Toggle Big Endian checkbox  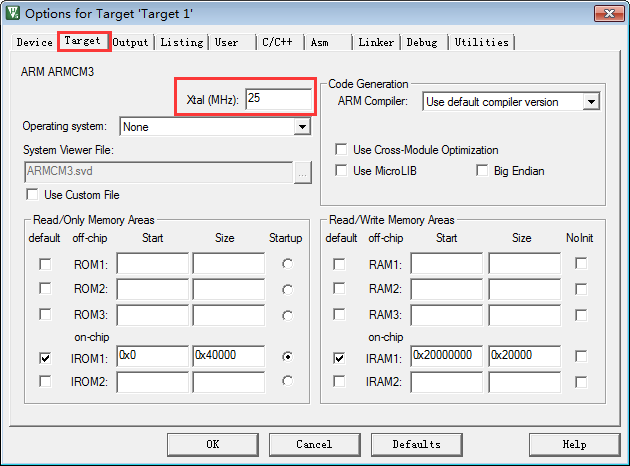(482, 170)
